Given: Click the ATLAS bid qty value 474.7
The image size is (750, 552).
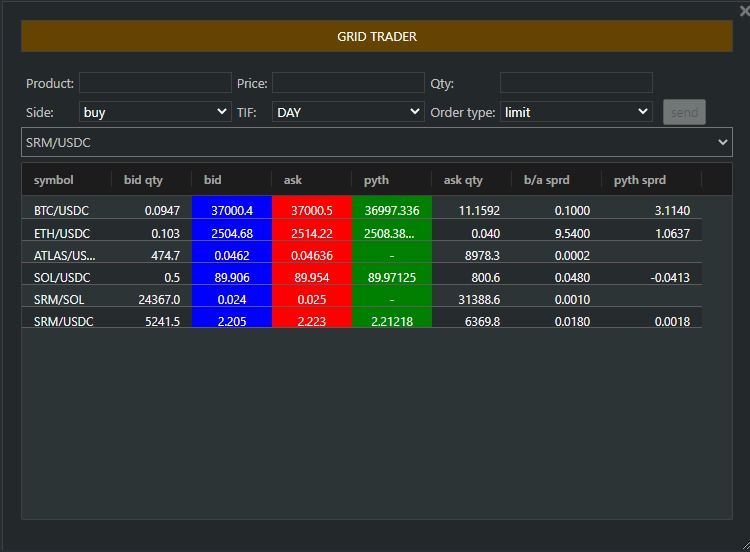Looking at the screenshot, I should pos(165,255).
